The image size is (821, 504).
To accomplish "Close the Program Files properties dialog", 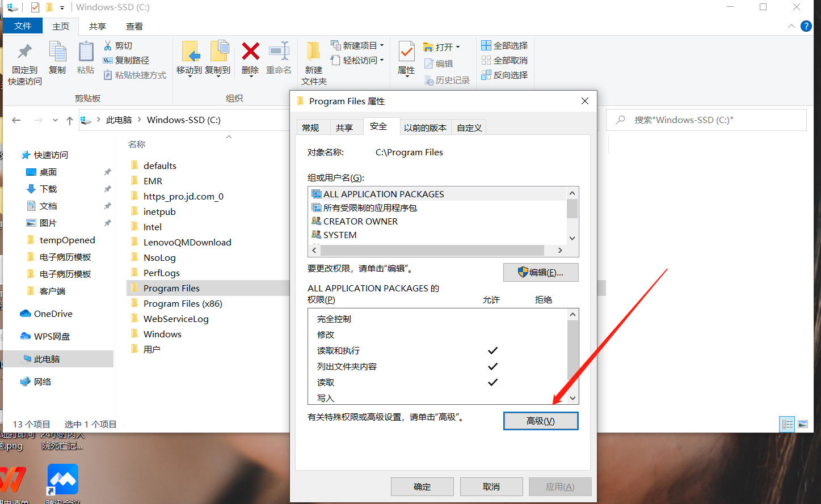I will 585,101.
